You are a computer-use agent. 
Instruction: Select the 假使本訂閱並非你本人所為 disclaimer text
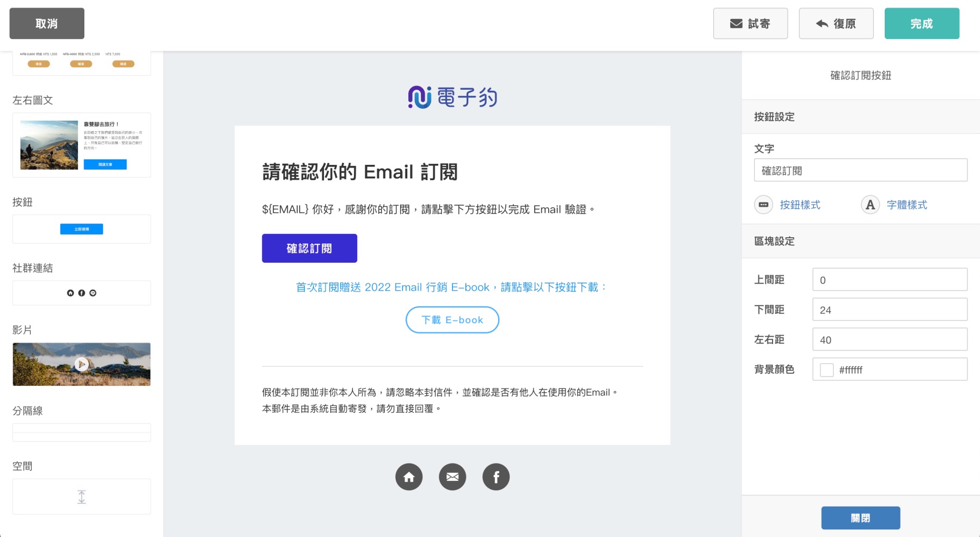point(440,392)
